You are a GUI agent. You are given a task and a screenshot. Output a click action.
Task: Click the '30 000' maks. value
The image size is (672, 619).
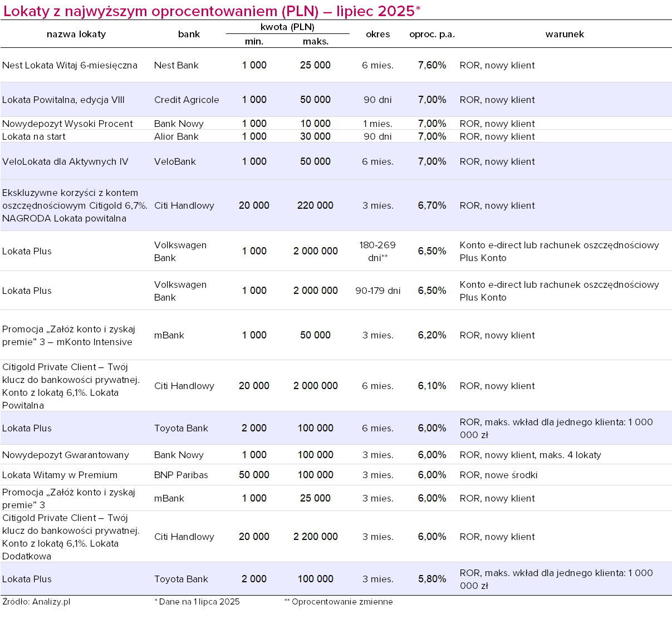(x=315, y=136)
